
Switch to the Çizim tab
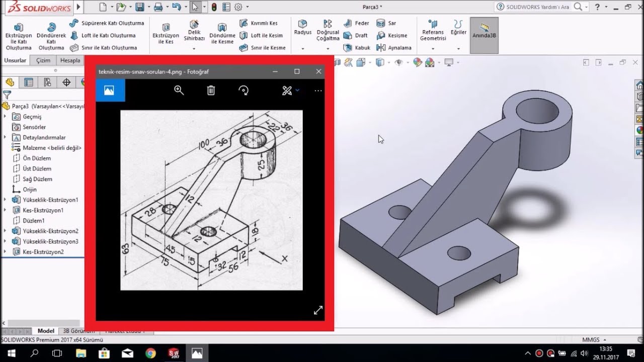(x=43, y=60)
